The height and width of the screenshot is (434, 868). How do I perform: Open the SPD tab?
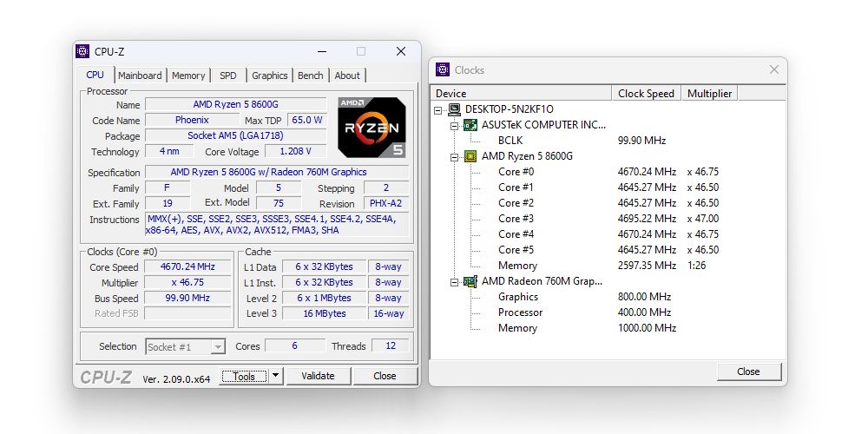(x=227, y=76)
